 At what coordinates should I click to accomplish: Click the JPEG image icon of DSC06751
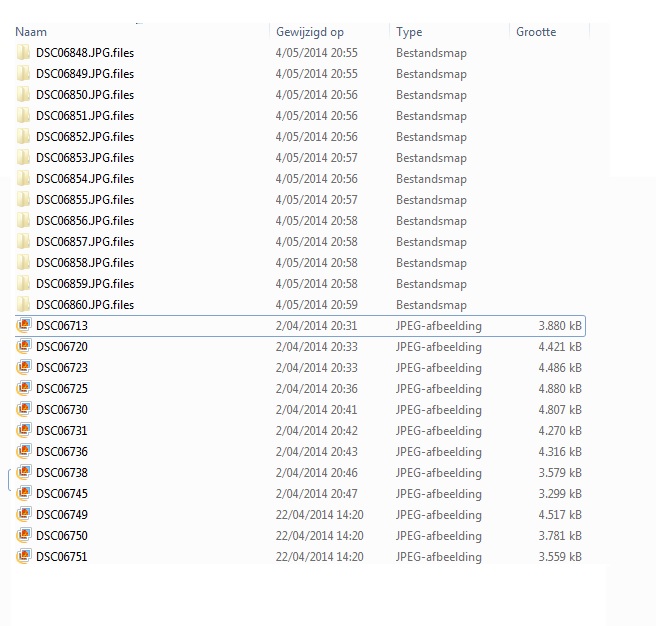click(x=24, y=556)
